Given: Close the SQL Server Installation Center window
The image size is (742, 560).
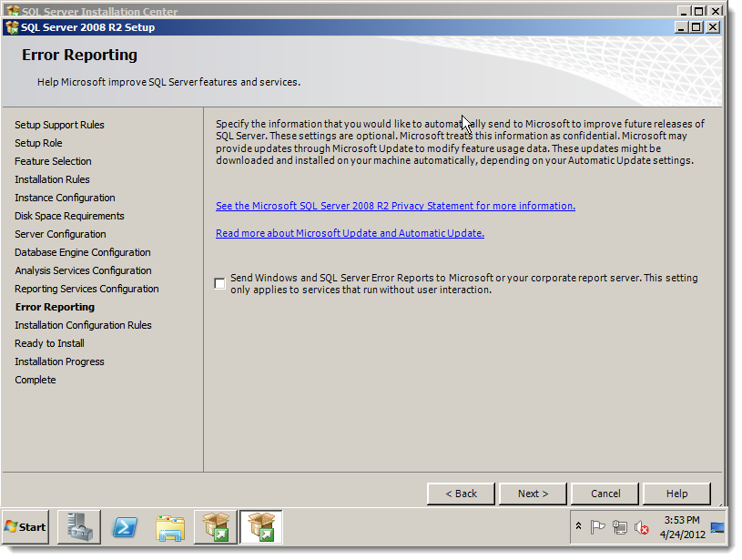Looking at the screenshot, I should click(x=716, y=11).
